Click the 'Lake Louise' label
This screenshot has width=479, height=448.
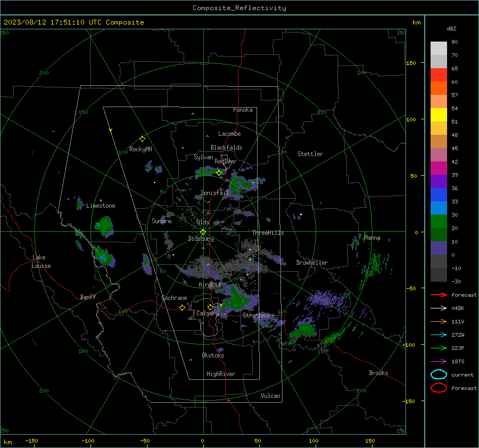pyautogui.click(x=41, y=262)
